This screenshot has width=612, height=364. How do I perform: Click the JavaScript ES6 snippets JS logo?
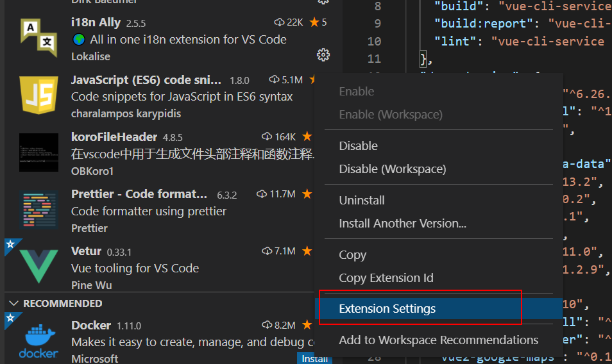click(38, 95)
